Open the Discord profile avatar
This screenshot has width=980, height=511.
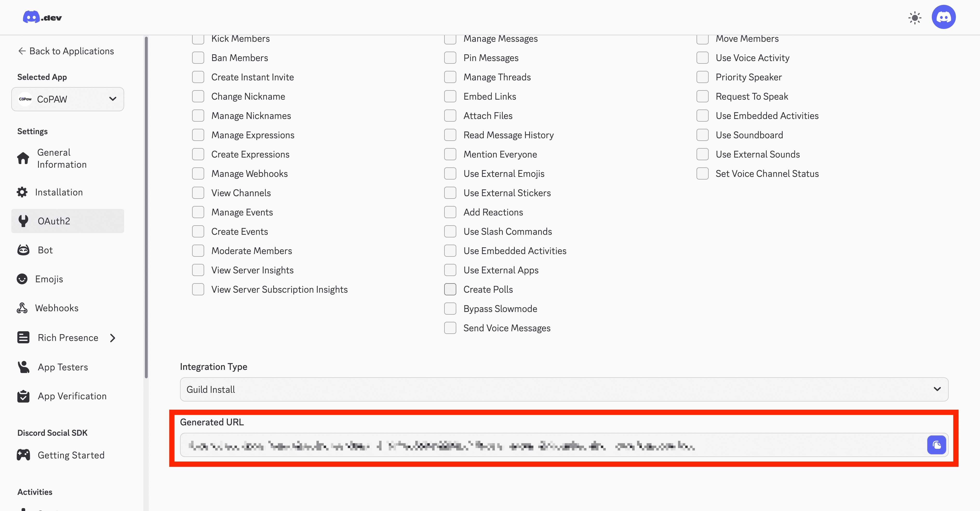(x=943, y=17)
